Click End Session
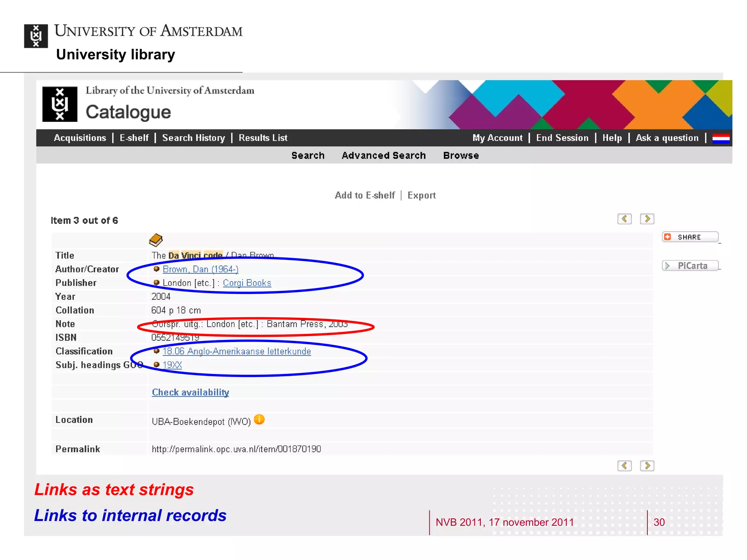The image size is (747, 560). pos(562,138)
